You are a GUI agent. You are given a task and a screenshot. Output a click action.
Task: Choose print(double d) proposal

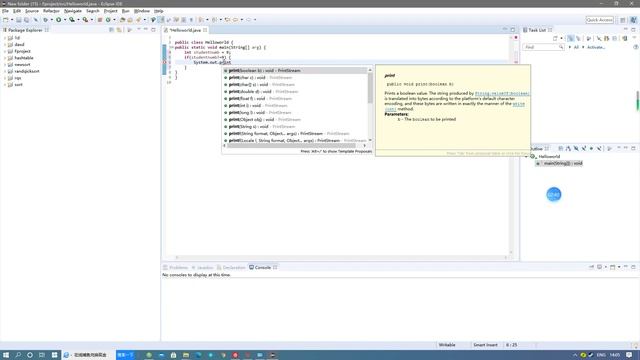[295, 91]
